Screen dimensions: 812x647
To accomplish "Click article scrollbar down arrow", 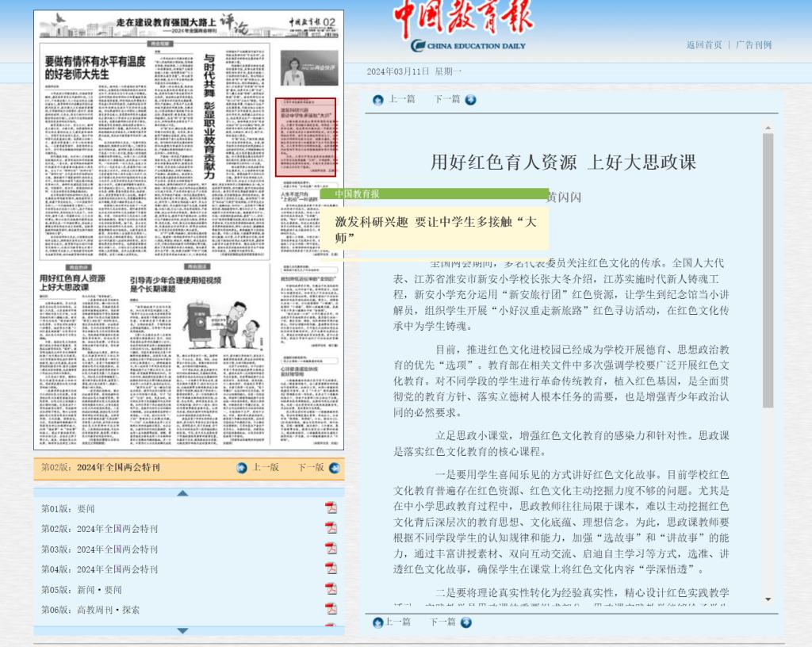I will 768,599.
